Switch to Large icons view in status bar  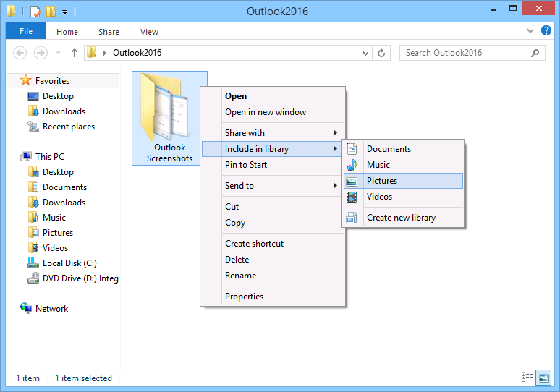click(x=543, y=378)
